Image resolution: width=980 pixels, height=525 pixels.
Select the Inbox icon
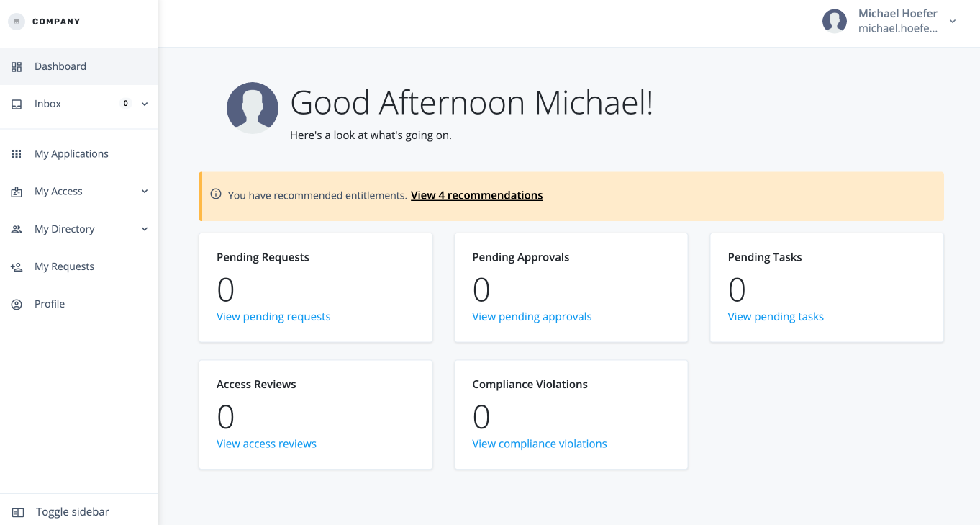pos(16,103)
